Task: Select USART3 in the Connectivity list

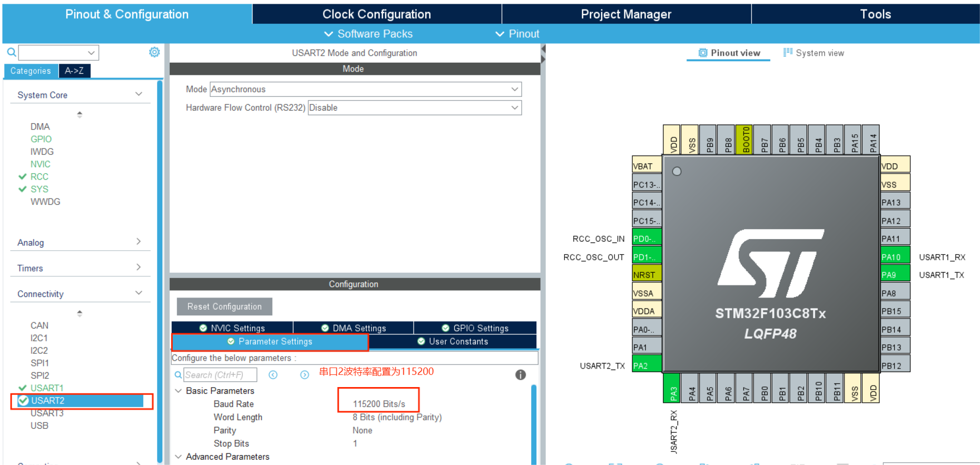Action: click(47, 413)
